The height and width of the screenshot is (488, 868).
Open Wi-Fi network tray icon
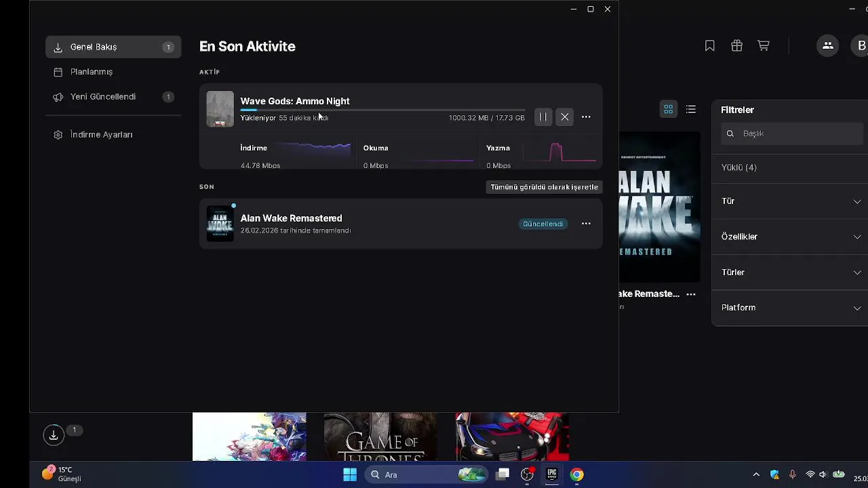810,474
